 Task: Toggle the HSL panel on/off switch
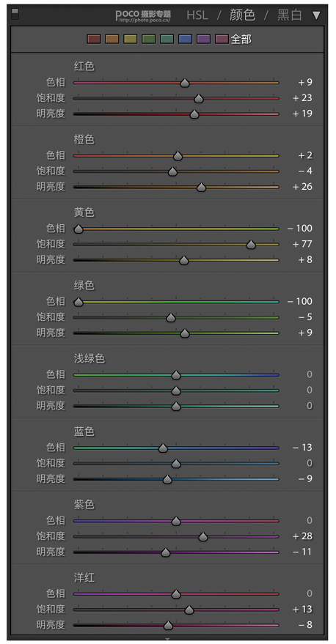point(15,15)
